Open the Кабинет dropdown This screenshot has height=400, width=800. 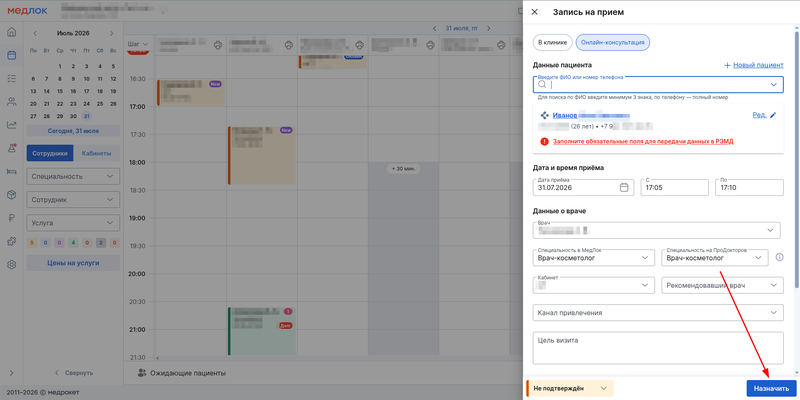[x=594, y=285]
